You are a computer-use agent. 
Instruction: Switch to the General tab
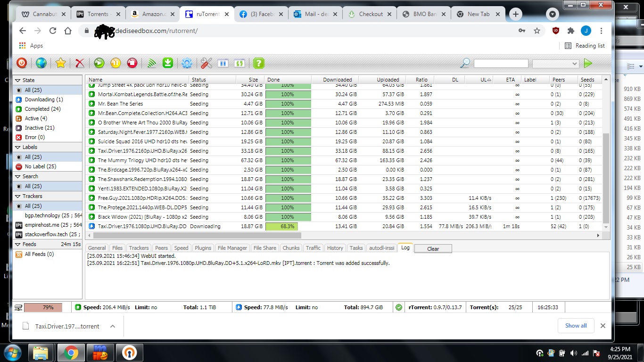[x=97, y=248]
